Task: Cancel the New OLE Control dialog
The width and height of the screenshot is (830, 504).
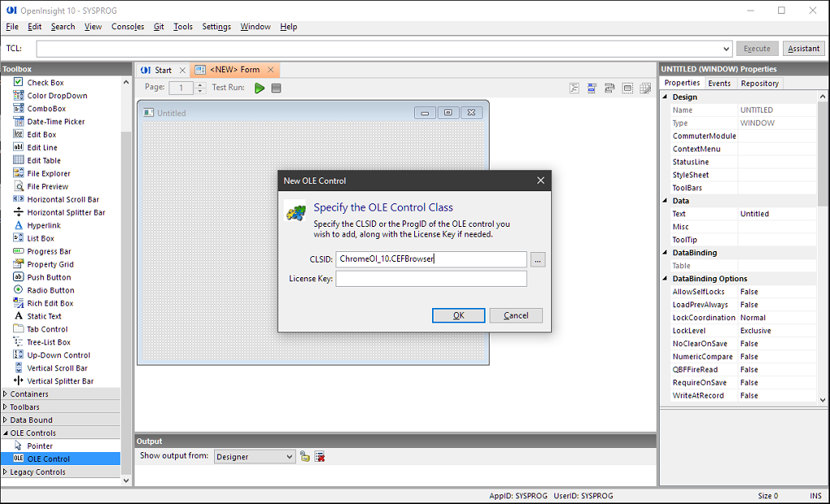Action: pos(516,315)
